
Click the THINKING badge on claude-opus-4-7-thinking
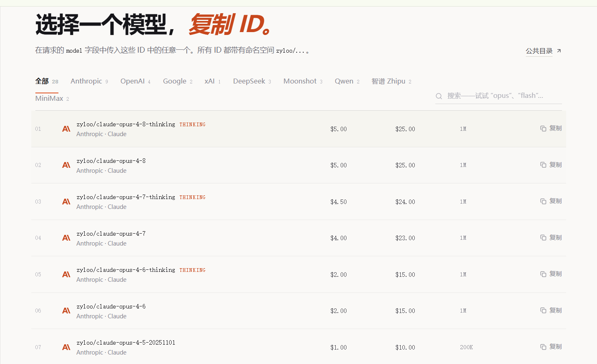click(193, 197)
